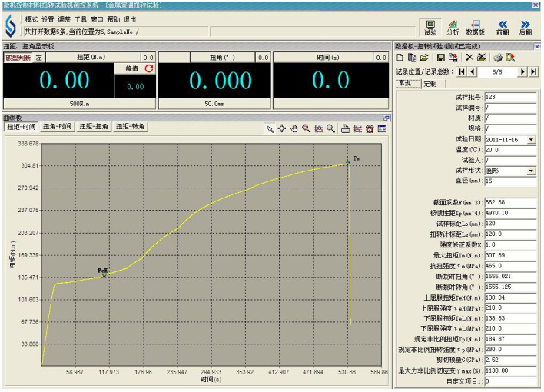The height and width of the screenshot is (392, 544).
Task: Click the floppy disk save icon
Action: tap(440, 58)
